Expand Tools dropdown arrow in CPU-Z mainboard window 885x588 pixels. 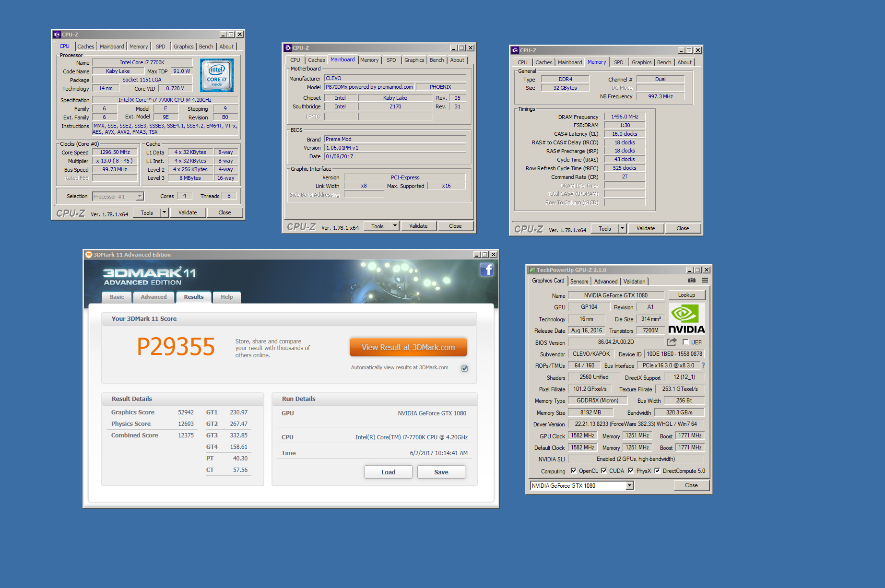395,226
